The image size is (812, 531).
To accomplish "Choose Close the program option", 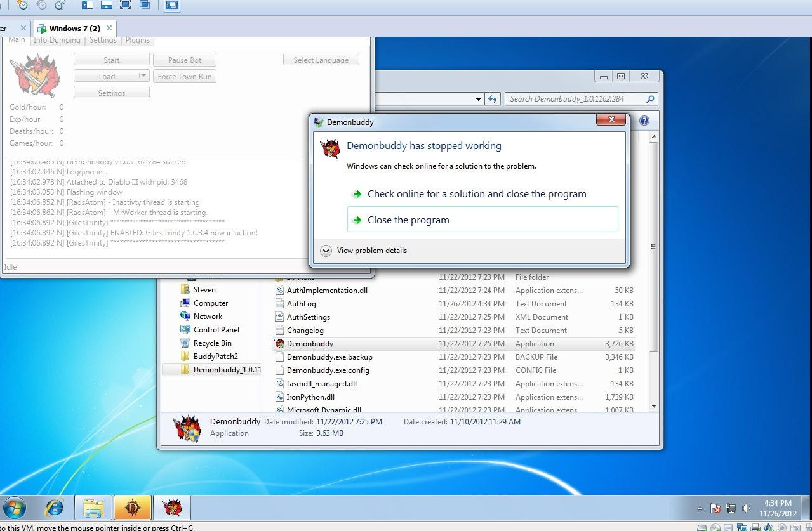I will point(483,220).
